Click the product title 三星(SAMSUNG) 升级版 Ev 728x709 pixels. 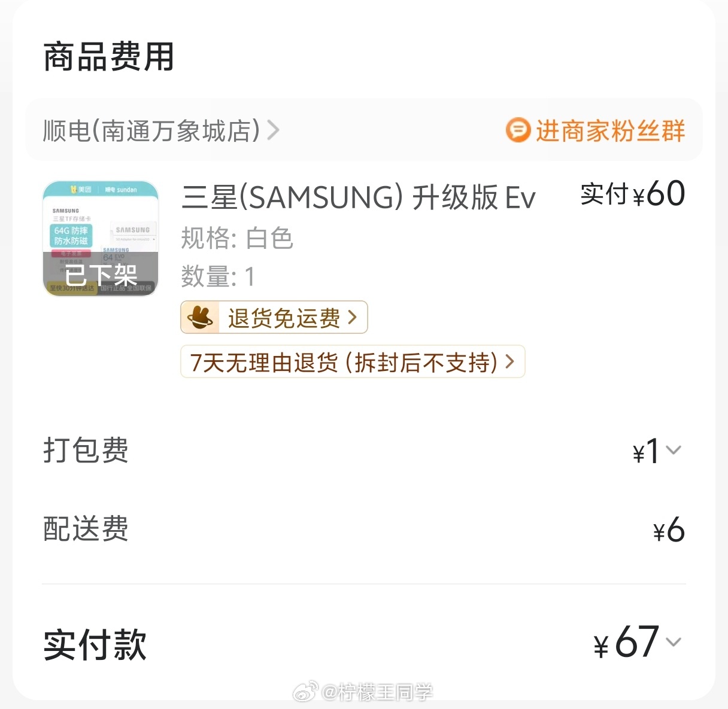point(358,198)
